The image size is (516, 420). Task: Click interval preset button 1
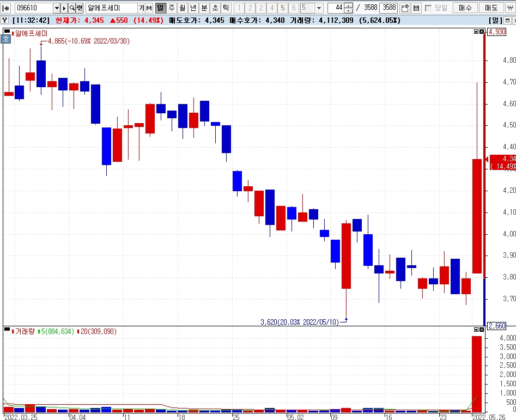[x=239, y=8]
